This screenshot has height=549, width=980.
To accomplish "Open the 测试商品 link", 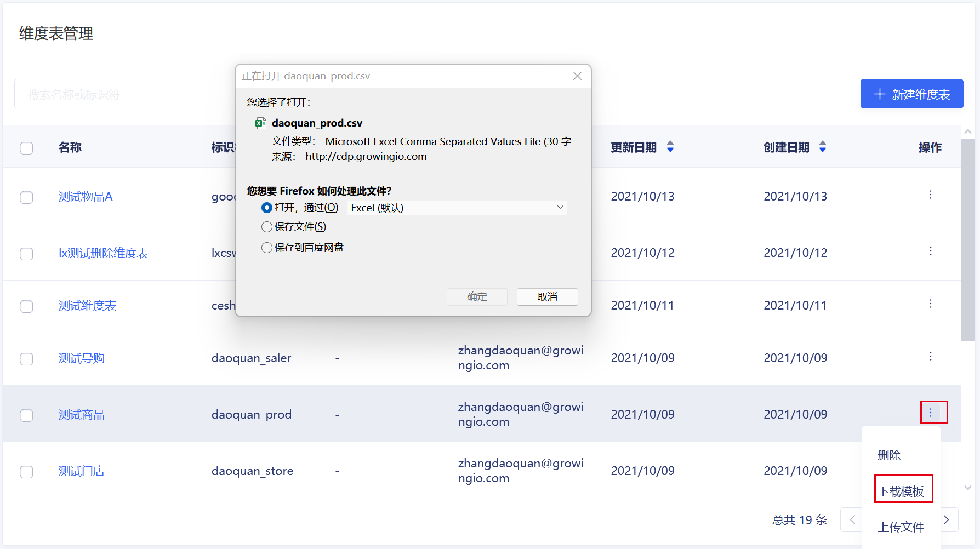I will tap(82, 415).
